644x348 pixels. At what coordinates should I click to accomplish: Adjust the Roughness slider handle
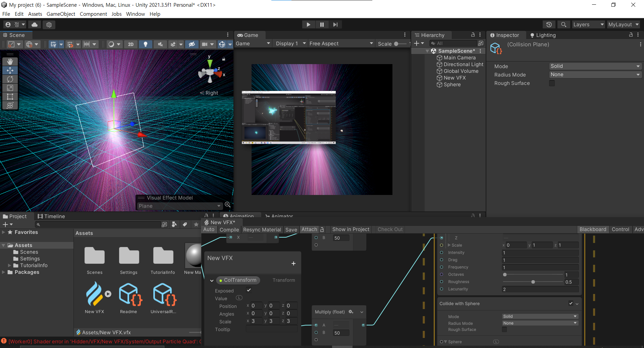pos(533,282)
